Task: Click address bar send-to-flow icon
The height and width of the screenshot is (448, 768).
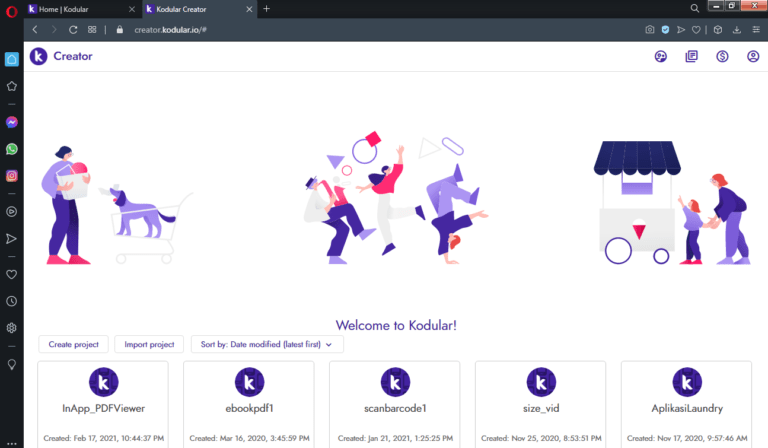Action: tap(681, 30)
